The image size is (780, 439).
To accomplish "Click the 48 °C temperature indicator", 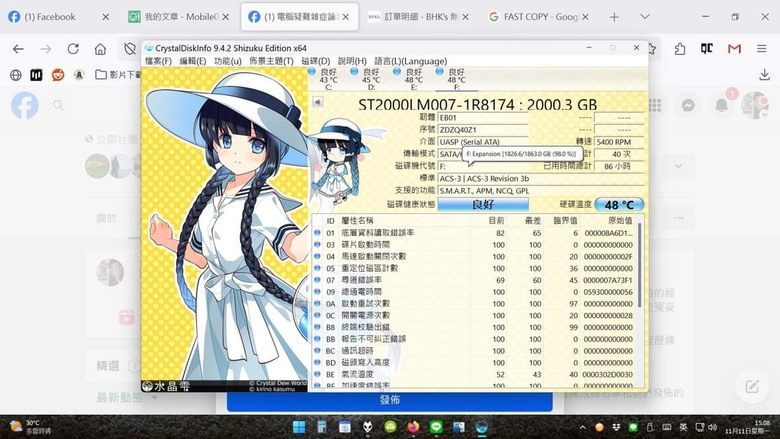I will [x=619, y=204].
